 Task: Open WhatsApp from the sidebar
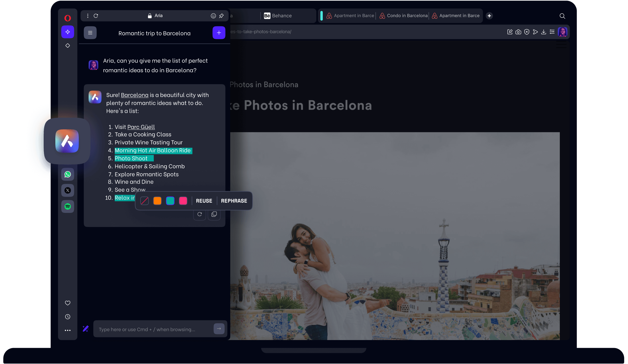[68, 174]
